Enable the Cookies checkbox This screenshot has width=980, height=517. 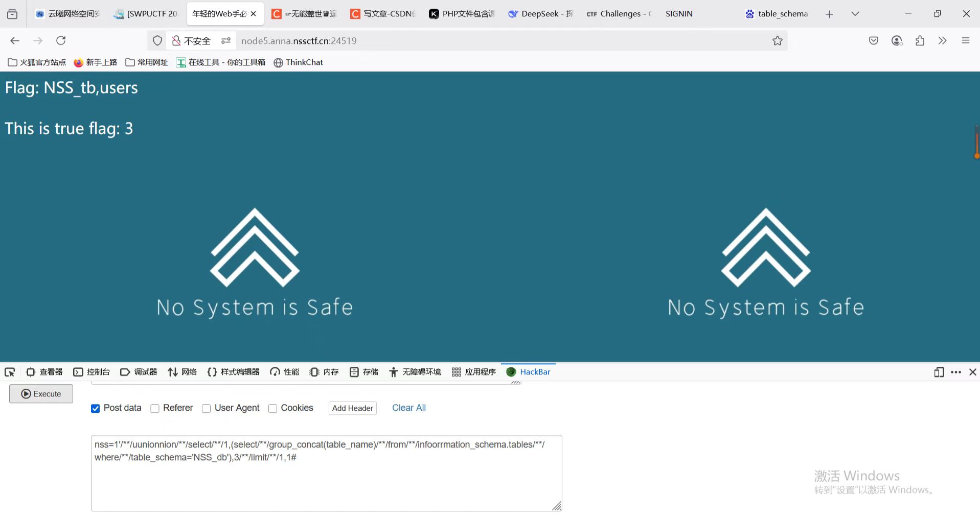pos(273,408)
